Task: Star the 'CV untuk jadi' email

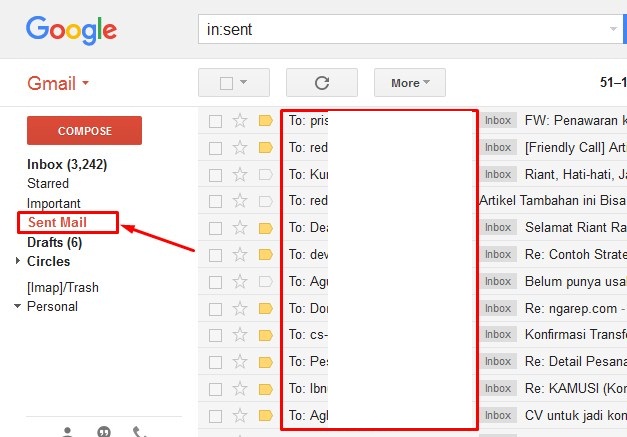Action: click(240, 416)
